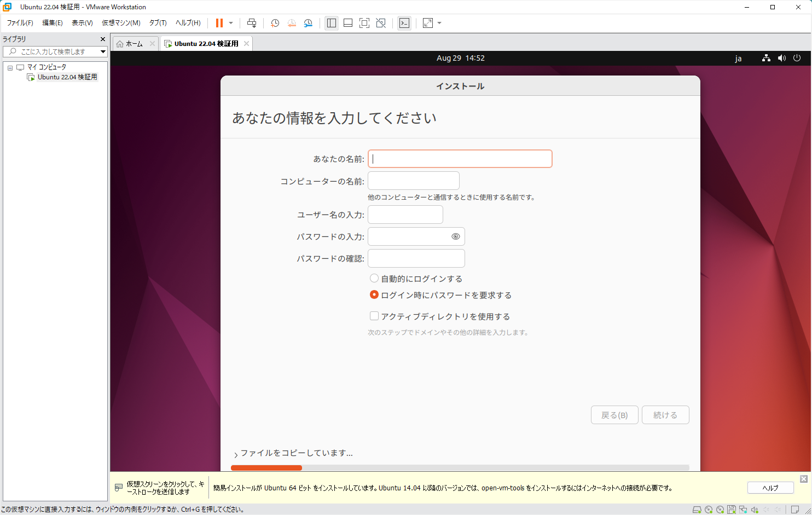Click the Ubuntu network status icon
Image resolution: width=812 pixels, height=515 pixels.
(766, 58)
